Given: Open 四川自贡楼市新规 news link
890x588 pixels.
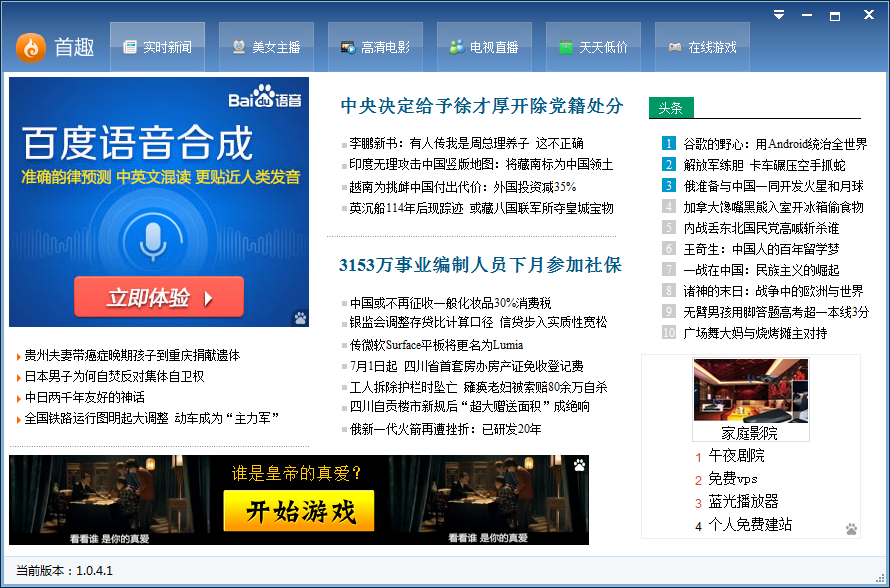Looking at the screenshot, I should tap(469, 406).
